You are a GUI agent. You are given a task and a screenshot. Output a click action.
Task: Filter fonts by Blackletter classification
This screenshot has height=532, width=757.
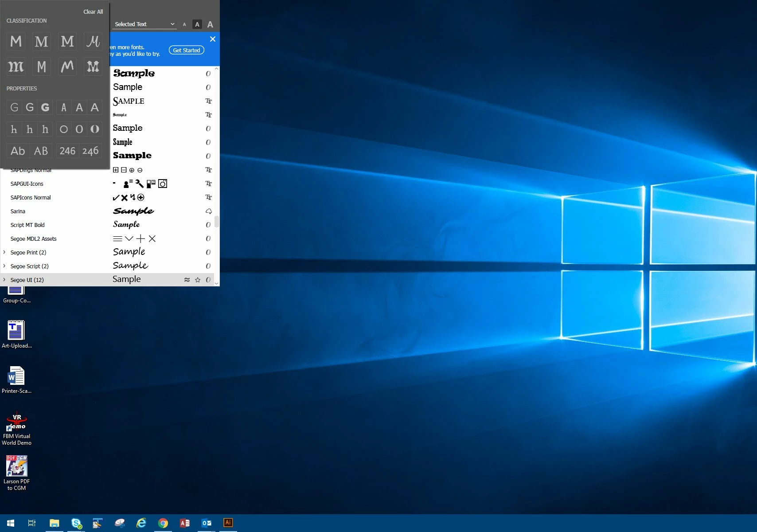click(16, 66)
